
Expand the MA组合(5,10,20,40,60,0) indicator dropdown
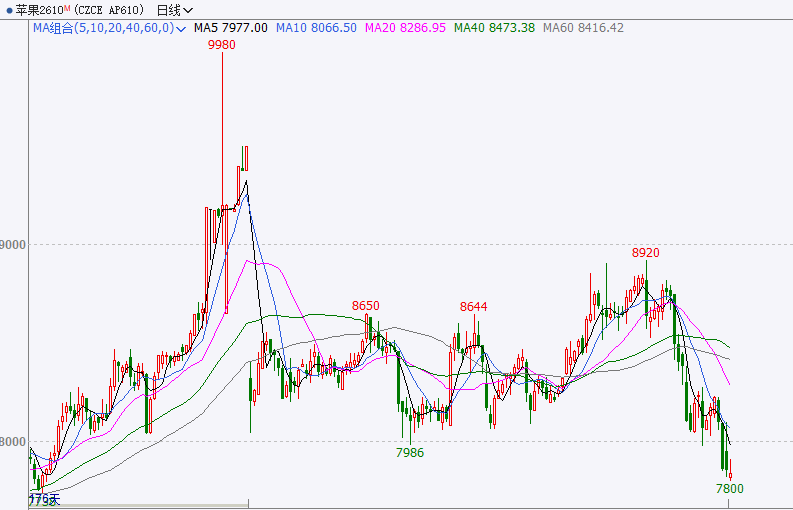tap(180, 28)
